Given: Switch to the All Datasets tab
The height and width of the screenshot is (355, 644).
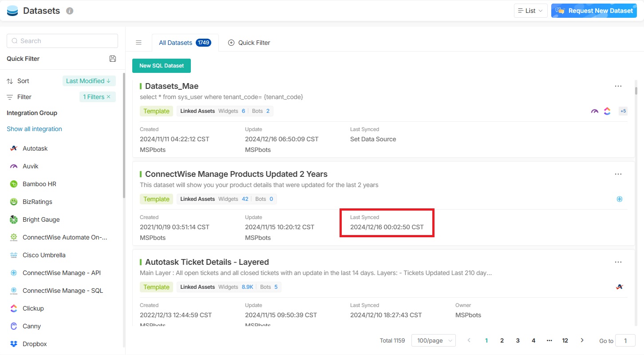Looking at the screenshot, I should 185,43.
